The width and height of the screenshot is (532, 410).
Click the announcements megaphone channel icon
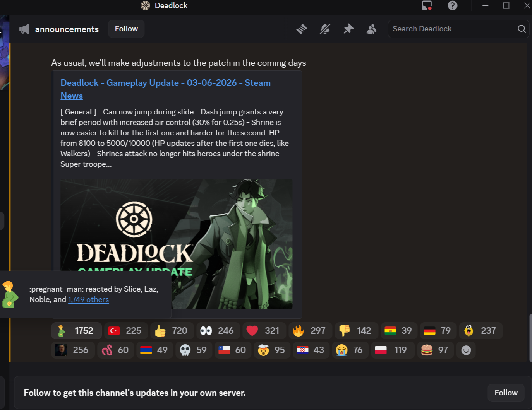click(x=24, y=29)
